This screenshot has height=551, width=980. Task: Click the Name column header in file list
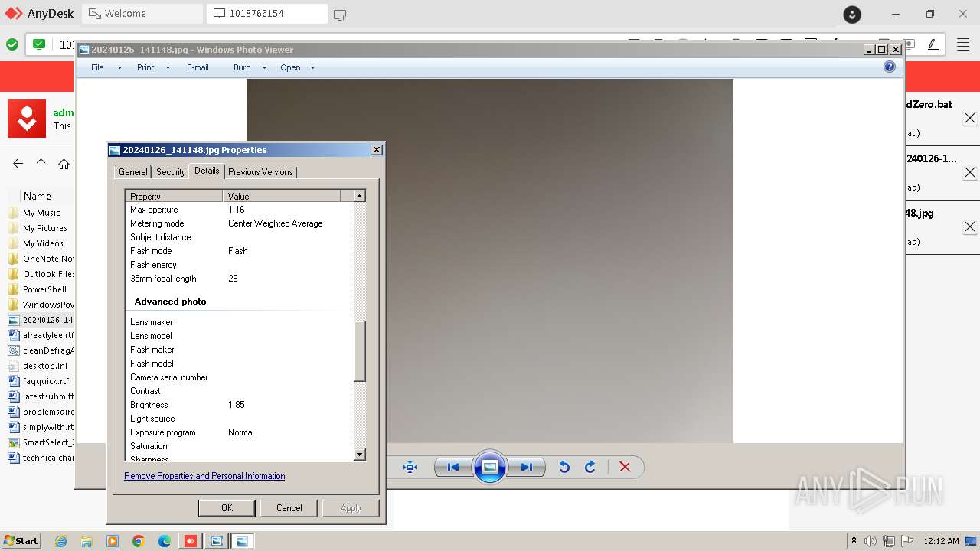tap(38, 196)
